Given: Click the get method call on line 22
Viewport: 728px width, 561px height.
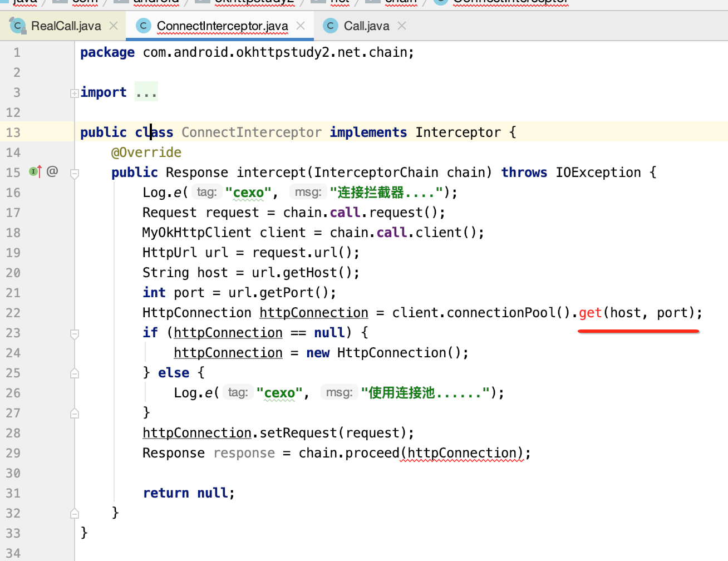Looking at the screenshot, I should tap(591, 313).
